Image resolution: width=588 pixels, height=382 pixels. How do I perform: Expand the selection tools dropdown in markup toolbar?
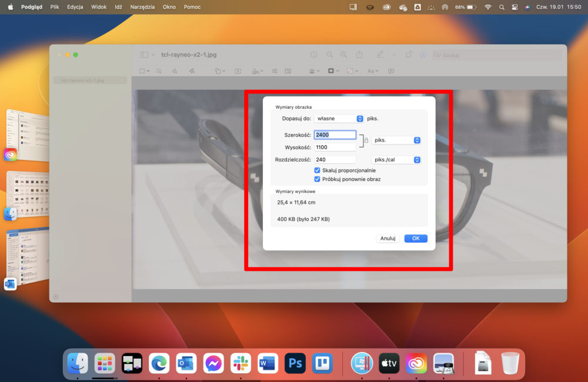click(145, 71)
